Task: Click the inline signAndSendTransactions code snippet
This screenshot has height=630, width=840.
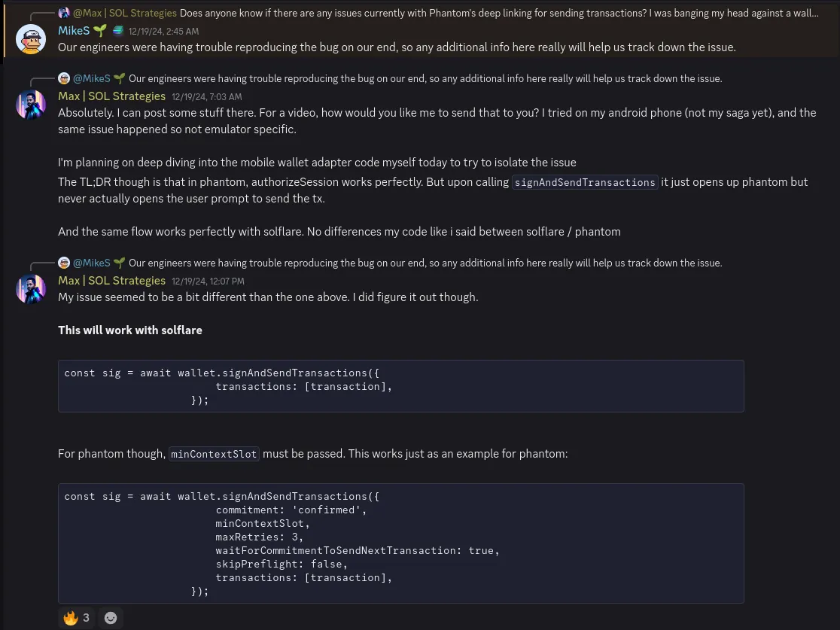Action: point(585,182)
